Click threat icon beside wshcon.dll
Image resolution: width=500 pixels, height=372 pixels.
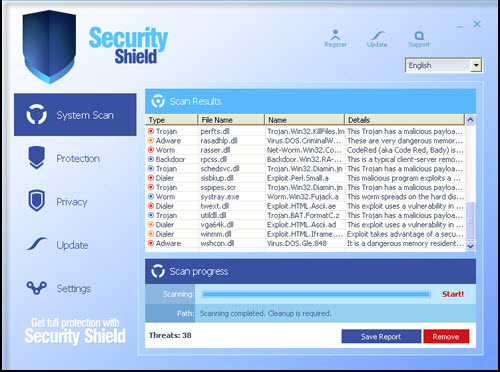(x=151, y=243)
